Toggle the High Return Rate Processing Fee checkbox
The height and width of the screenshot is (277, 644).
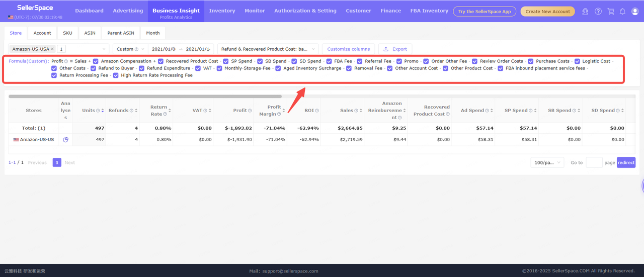pyautogui.click(x=116, y=75)
